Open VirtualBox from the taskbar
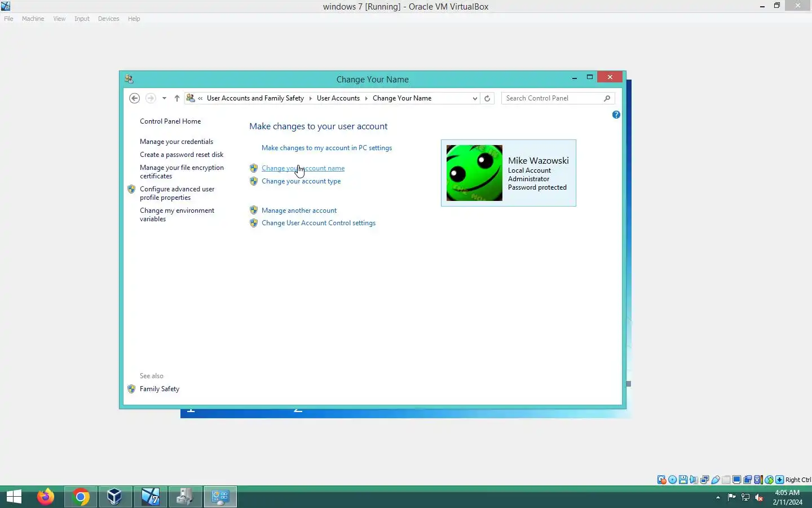This screenshot has height=508, width=812. 115,497
